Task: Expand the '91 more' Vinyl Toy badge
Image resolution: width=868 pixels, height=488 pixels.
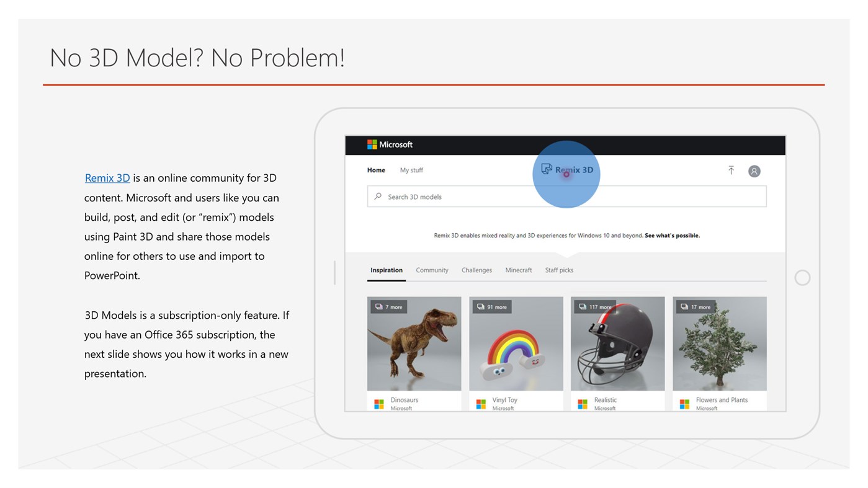Action: coord(492,306)
